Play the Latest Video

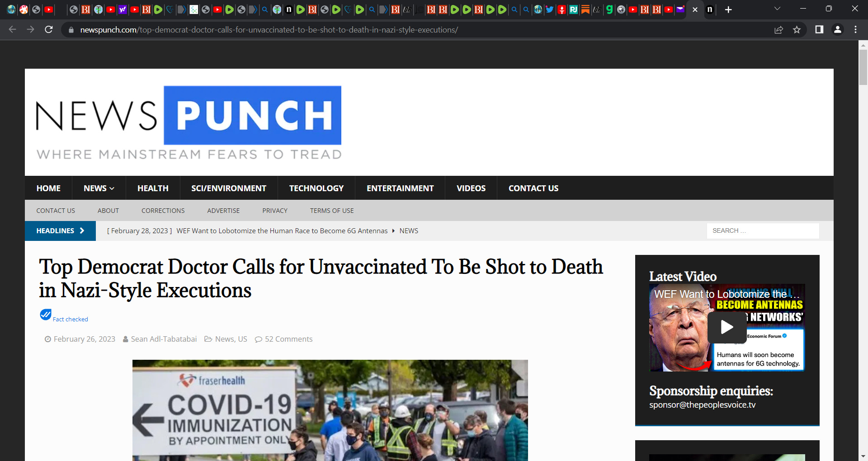point(727,327)
